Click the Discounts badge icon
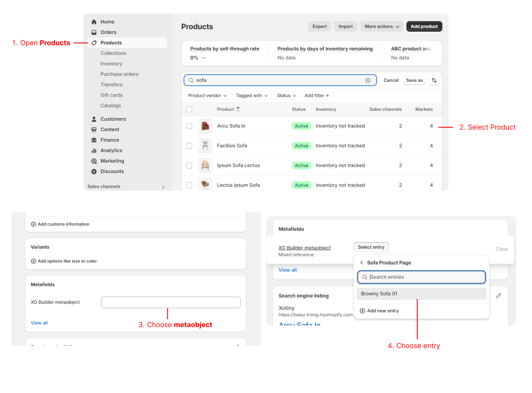Image resolution: width=532 pixels, height=393 pixels. coord(94,171)
